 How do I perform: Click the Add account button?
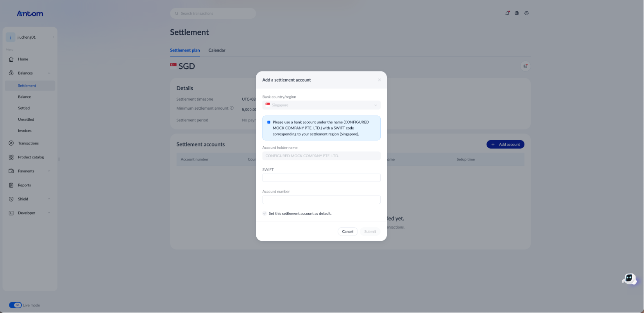505,144
